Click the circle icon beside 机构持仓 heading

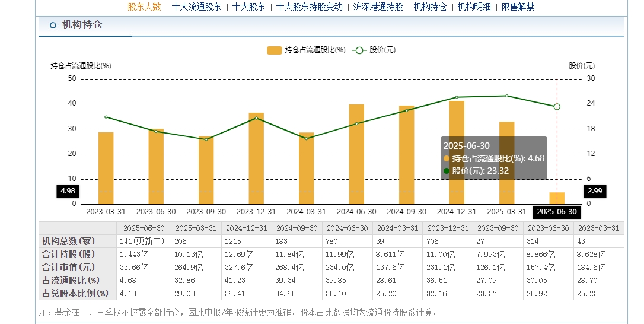pyautogui.click(x=53, y=25)
